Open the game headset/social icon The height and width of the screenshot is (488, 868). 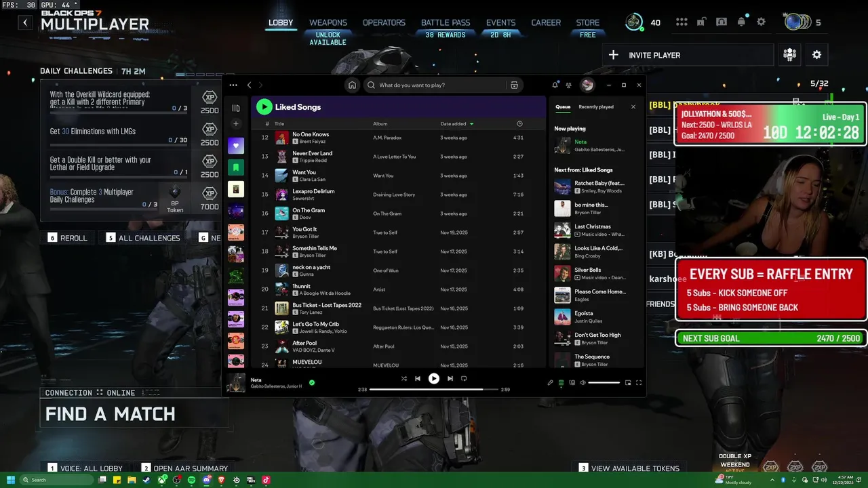[722, 22]
